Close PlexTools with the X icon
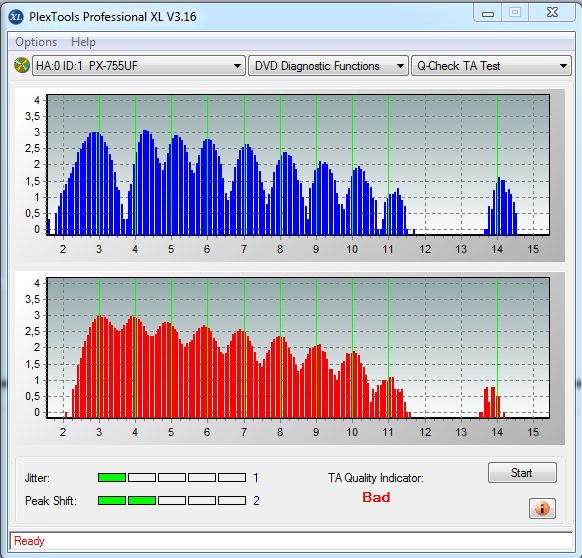 point(552,13)
